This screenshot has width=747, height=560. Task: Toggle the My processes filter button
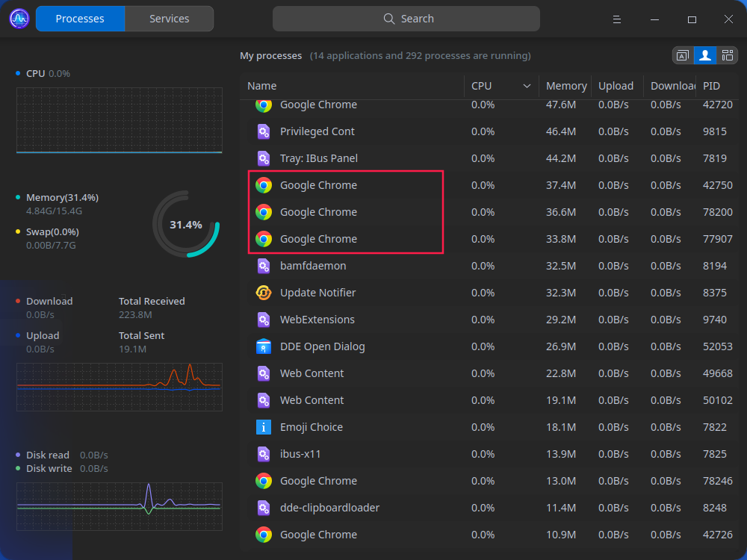tap(704, 55)
